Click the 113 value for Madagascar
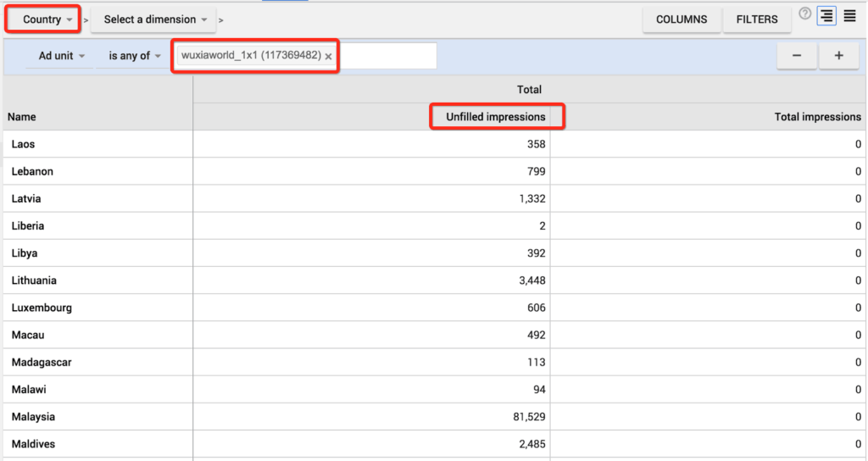The height and width of the screenshot is (461, 868). tap(537, 362)
